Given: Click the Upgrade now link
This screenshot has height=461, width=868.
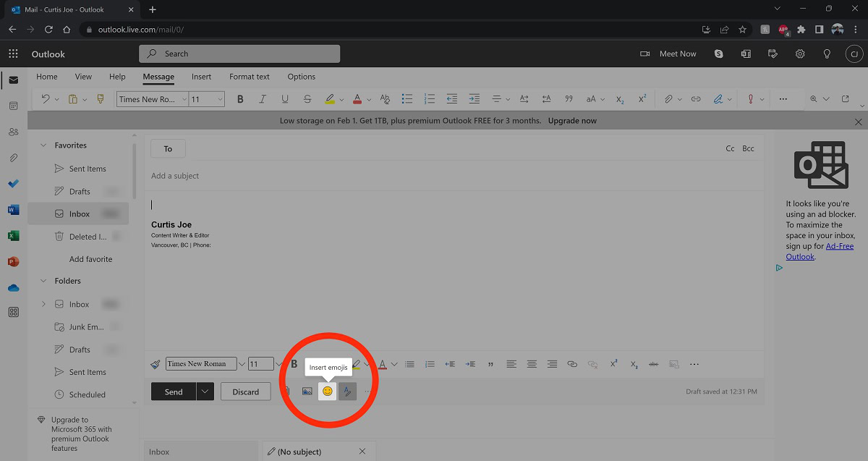Looking at the screenshot, I should pos(572,121).
